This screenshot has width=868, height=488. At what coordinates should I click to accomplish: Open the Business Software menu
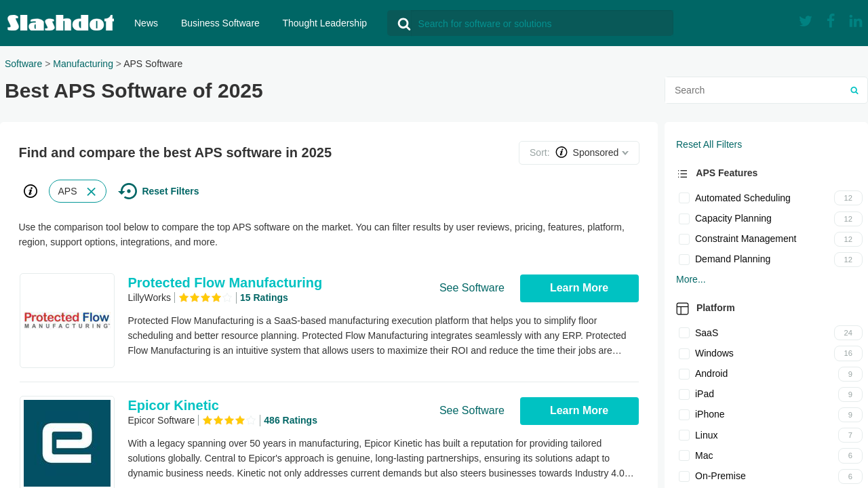[x=220, y=23]
